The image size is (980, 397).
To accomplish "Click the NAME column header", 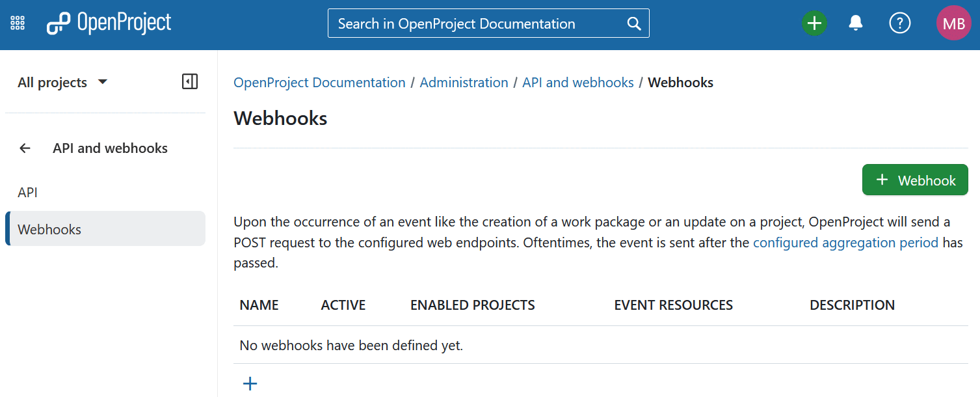I will (x=259, y=305).
